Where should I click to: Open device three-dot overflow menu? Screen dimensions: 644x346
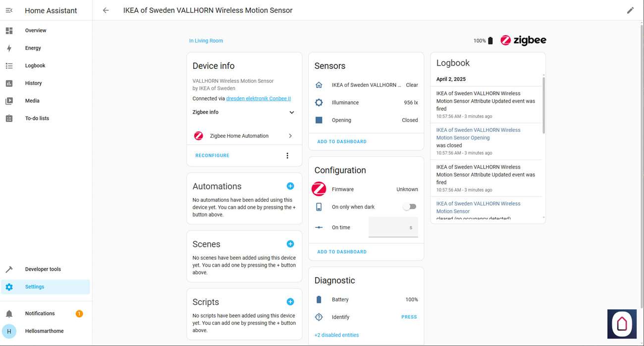click(x=287, y=156)
